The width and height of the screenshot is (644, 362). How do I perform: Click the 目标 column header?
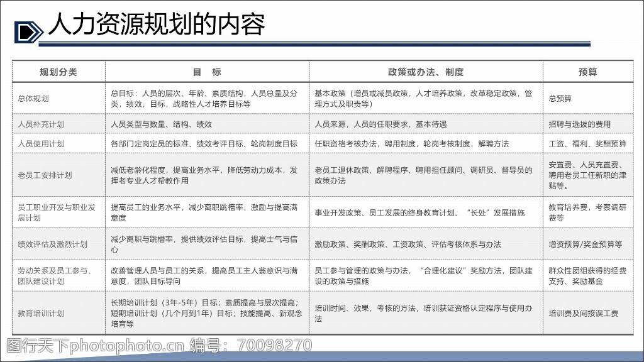click(206, 72)
